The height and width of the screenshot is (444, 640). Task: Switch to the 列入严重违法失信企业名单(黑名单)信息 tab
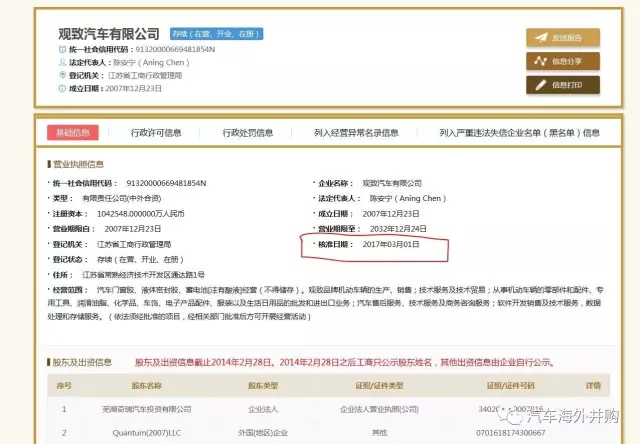point(520,133)
